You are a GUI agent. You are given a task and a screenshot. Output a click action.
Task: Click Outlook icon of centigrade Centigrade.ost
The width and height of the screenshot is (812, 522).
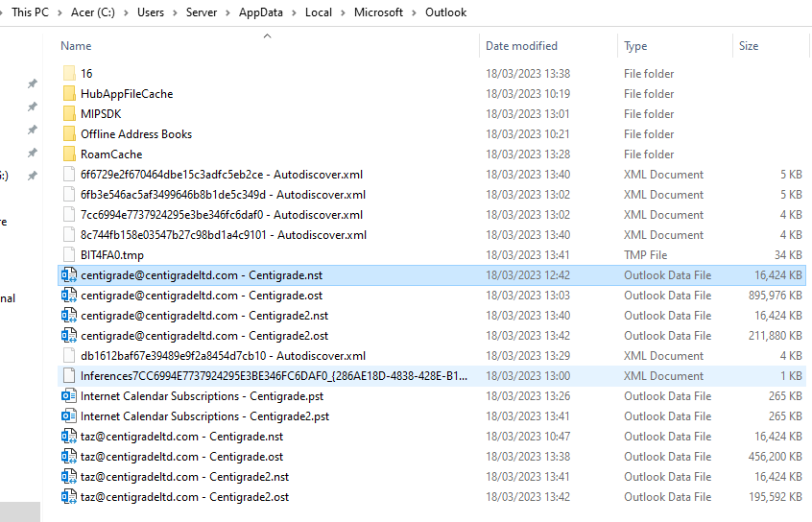pyautogui.click(x=69, y=296)
